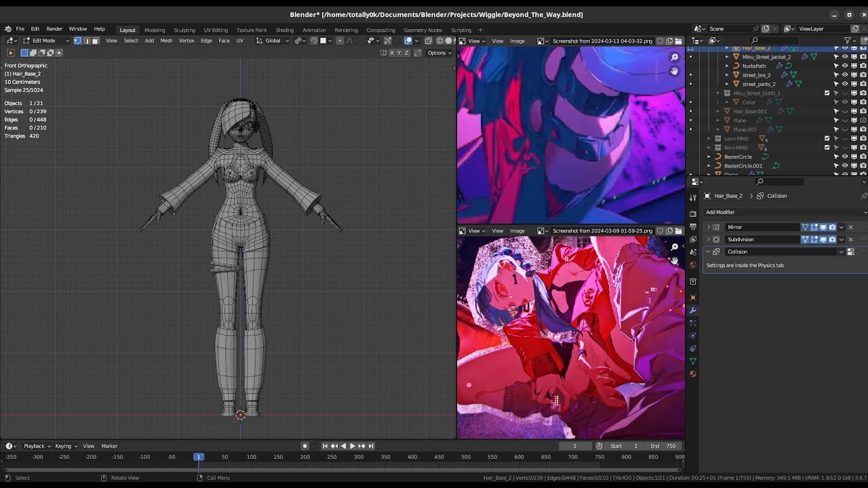Open the Object Data green triangle tab
This screenshot has width=868, height=488.
pos(693,361)
